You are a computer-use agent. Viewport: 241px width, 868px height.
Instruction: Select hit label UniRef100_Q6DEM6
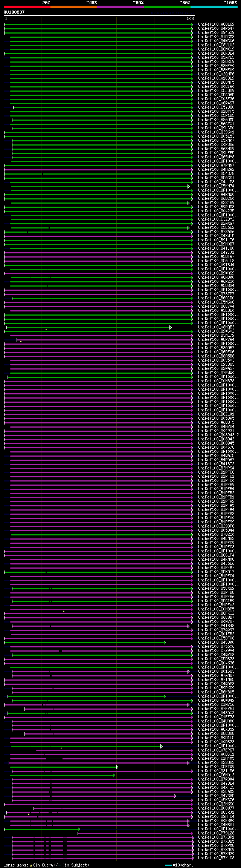click(216, 352)
